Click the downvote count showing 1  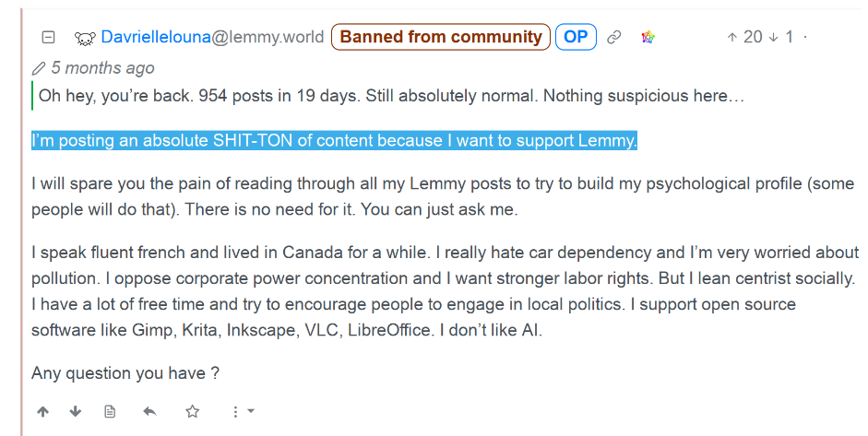click(782, 38)
